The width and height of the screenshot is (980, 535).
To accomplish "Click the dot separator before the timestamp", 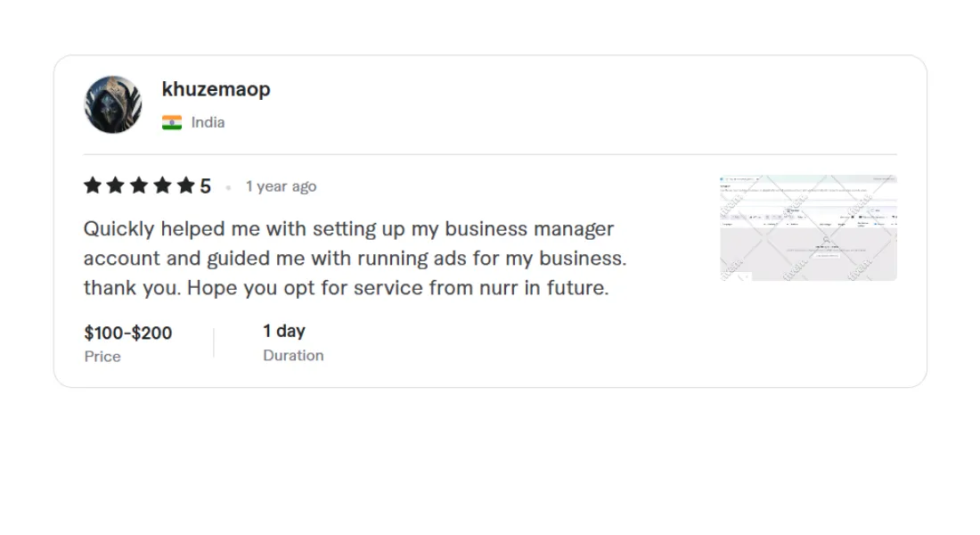I will (x=229, y=187).
